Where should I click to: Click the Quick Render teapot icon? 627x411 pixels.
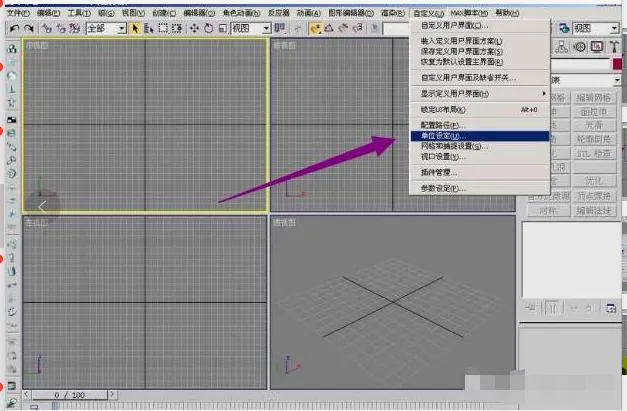click(x=564, y=28)
